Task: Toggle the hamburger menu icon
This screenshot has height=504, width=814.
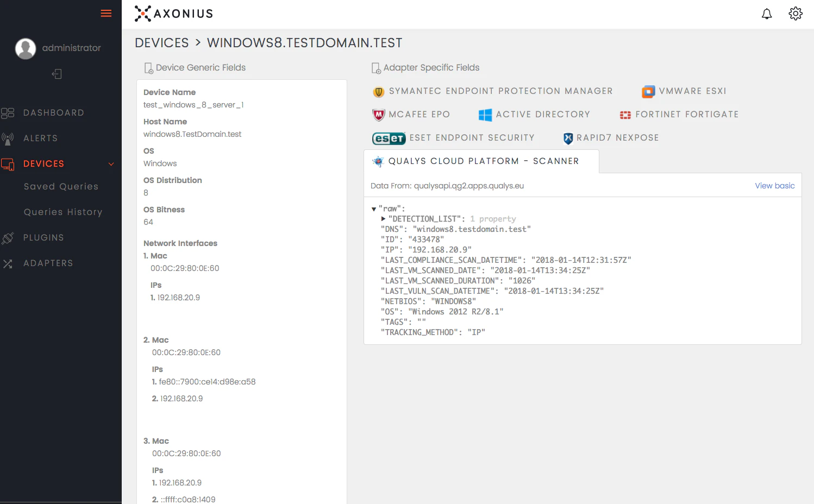Action: [106, 14]
